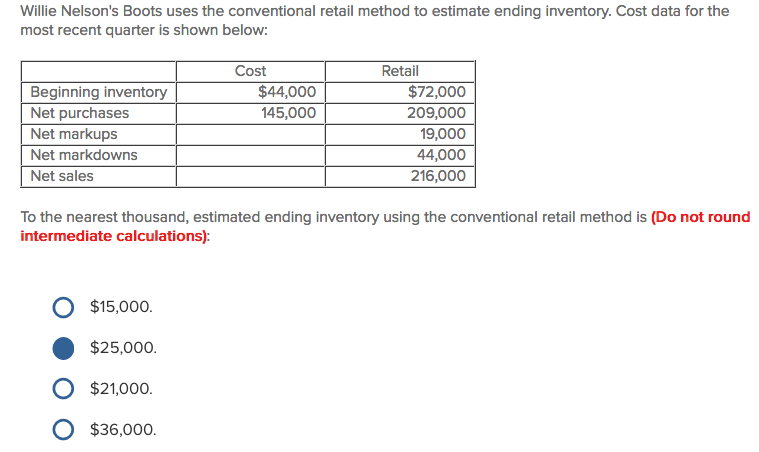Click the "Net markups" row label

click(74, 134)
